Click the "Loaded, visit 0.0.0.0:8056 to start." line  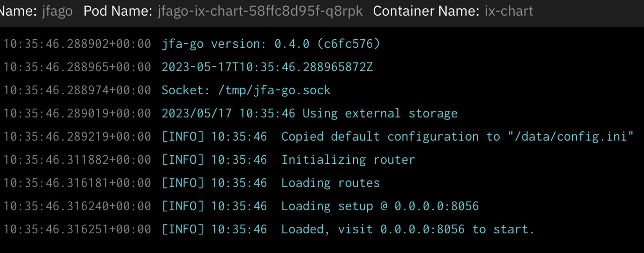[407, 229]
